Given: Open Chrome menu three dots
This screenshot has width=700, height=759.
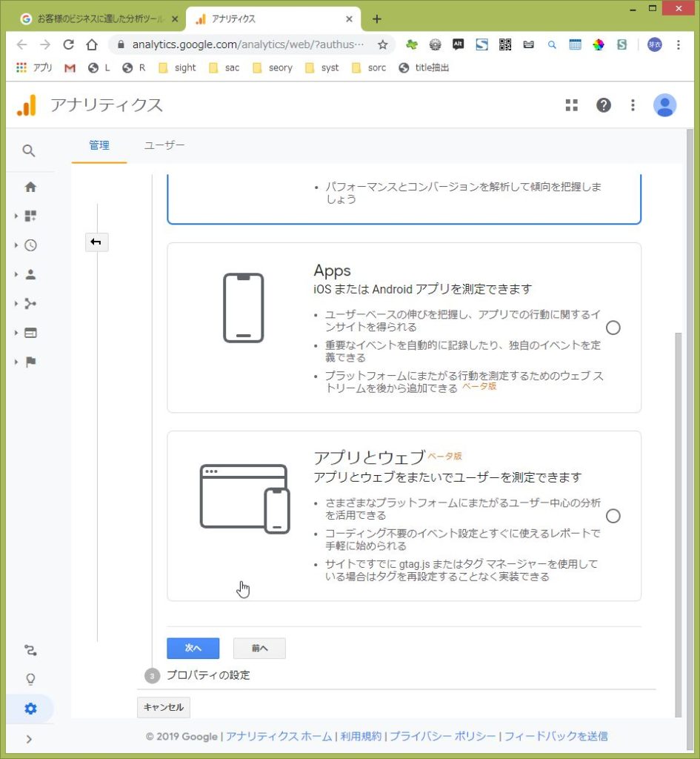Looking at the screenshot, I should click(679, 44).
